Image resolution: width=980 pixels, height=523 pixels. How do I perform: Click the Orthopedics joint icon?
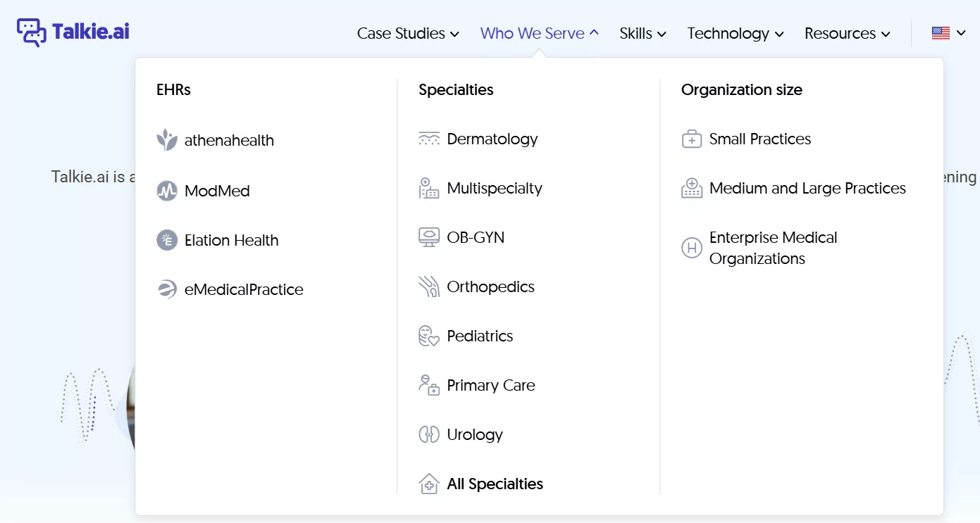[429, 286]
